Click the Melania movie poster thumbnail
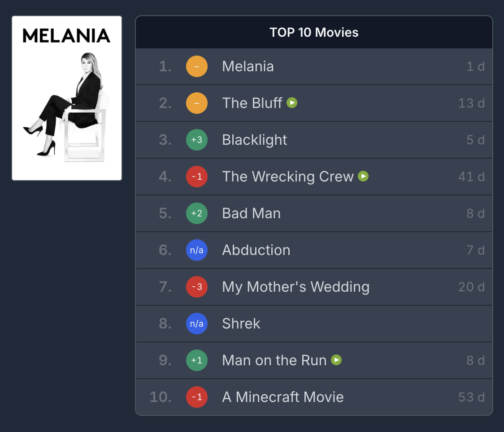The width and height of the screenshot is (504, 432). (67, 98)
